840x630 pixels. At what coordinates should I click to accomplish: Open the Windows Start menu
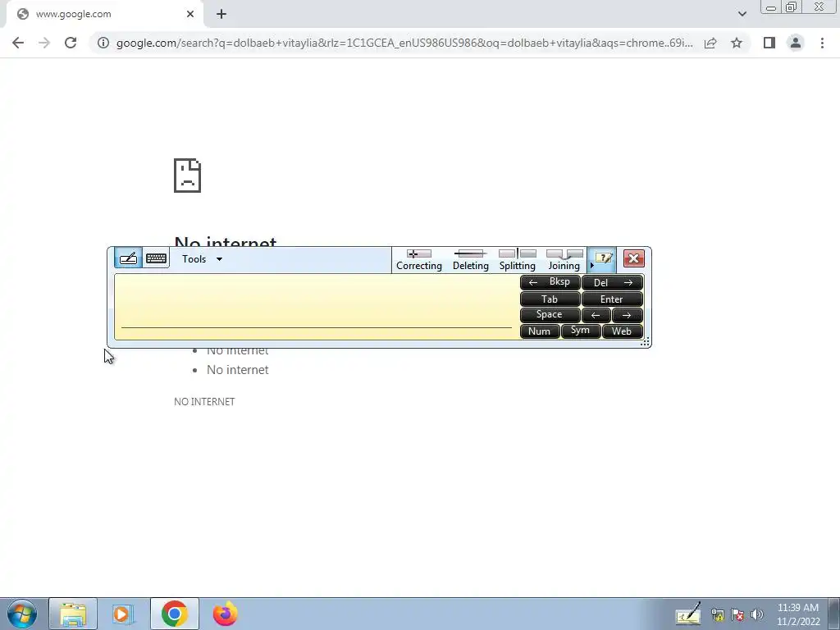[22, 614]
